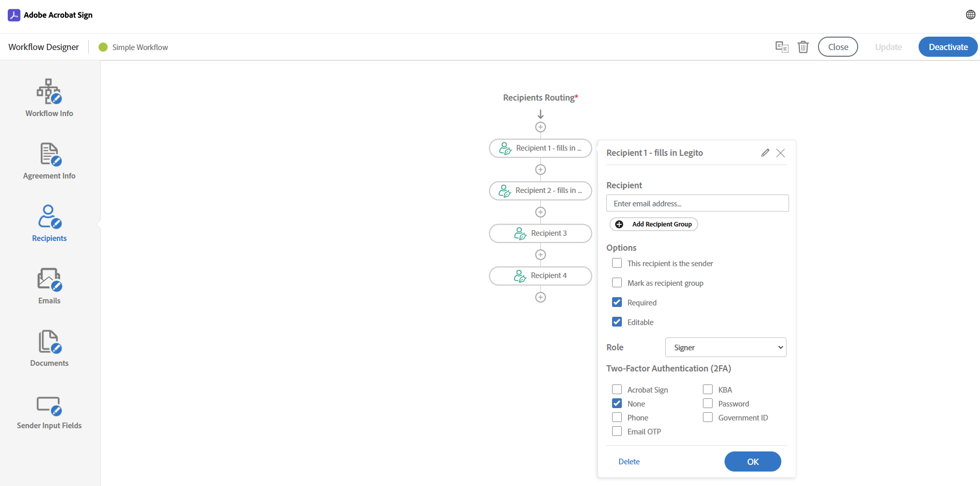Click the Close button in header

(x=838, y=47)
